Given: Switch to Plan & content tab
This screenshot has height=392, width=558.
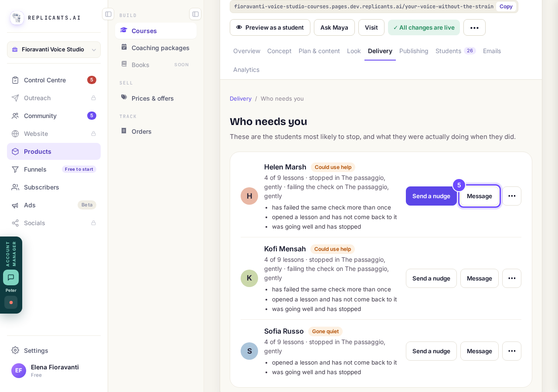Looking at the screenshot, I should point(319,51).
